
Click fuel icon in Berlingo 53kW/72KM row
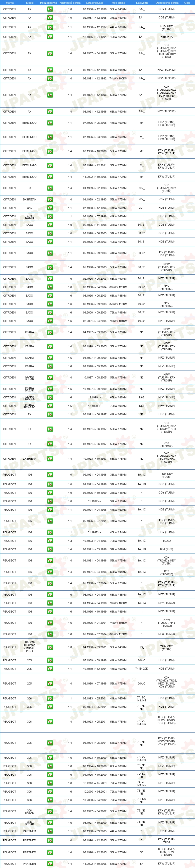[x=50, y=177]
